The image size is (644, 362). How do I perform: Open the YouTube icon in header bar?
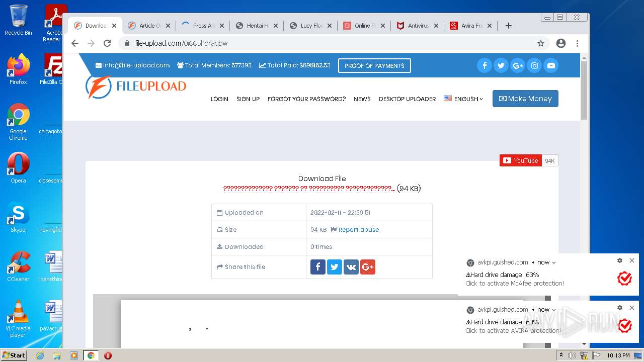click(551, 65)
